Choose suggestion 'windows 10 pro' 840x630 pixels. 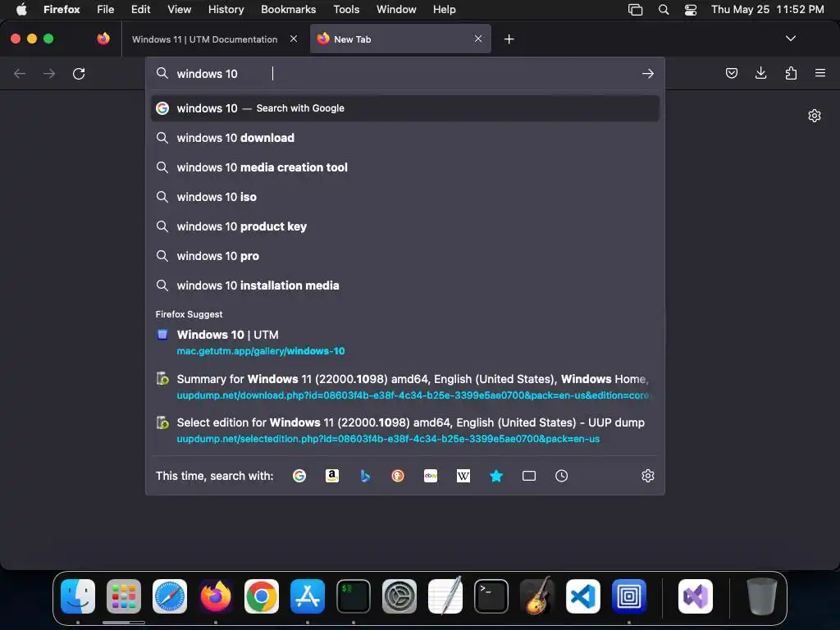pos(404,256)
